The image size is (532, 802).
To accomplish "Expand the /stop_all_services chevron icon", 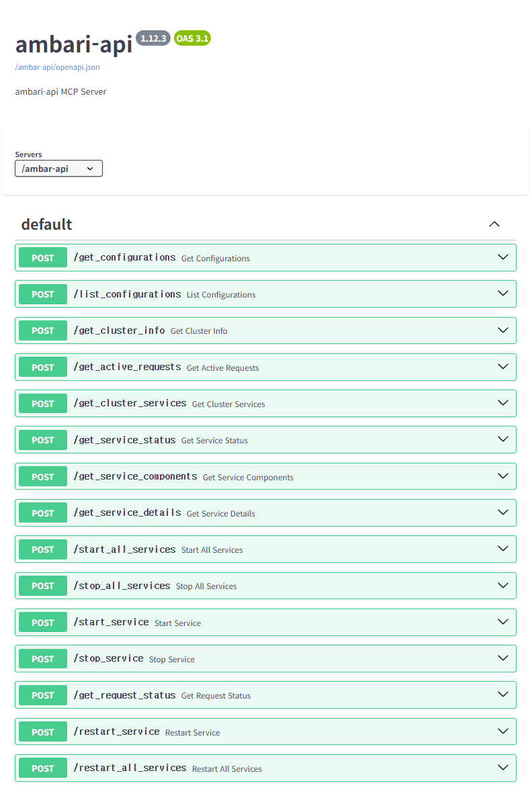I will [502, 585].
